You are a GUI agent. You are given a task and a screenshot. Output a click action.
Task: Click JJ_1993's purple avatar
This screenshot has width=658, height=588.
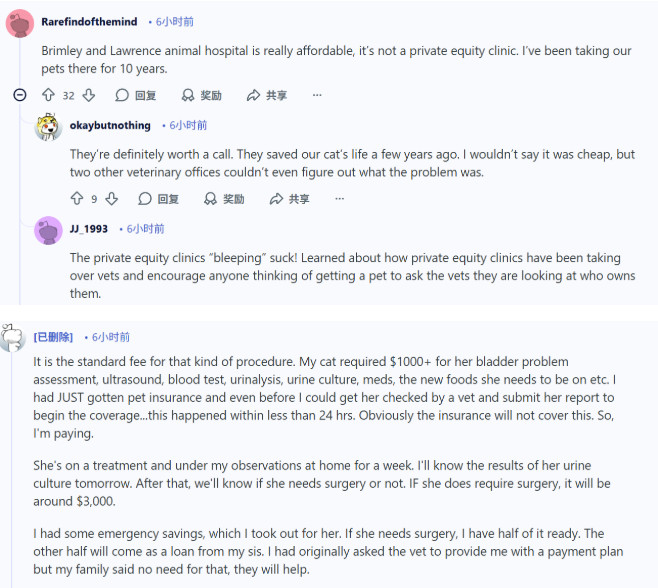(48, 231)
